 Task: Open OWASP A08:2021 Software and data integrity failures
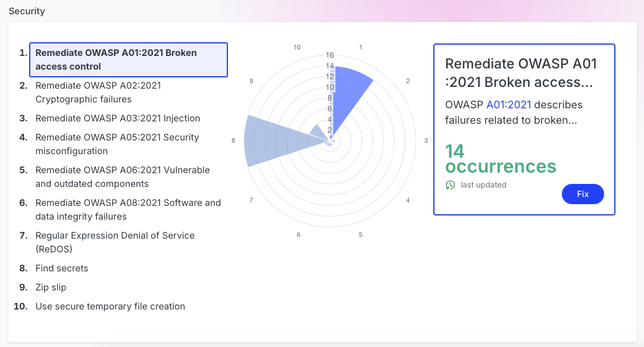129,210
